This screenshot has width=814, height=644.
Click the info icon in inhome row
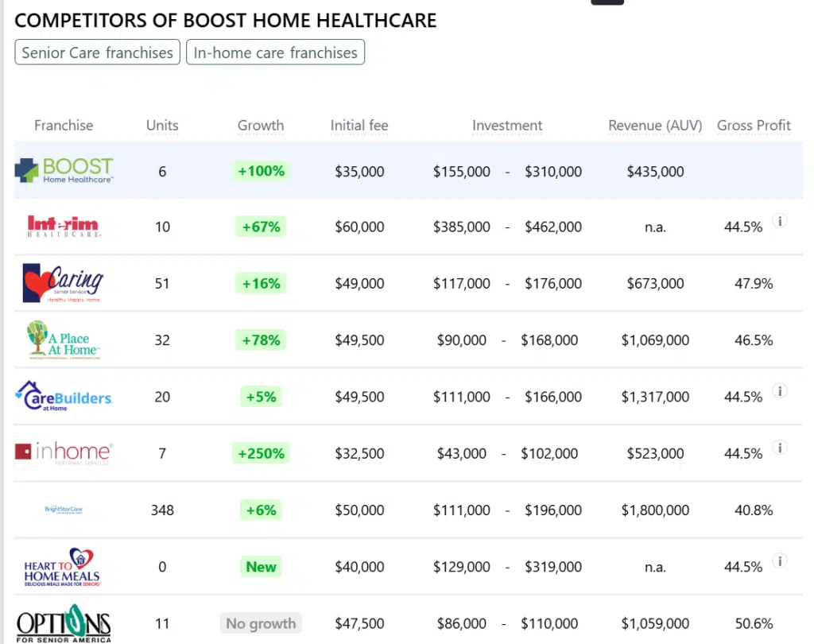[x=780, y=448]
